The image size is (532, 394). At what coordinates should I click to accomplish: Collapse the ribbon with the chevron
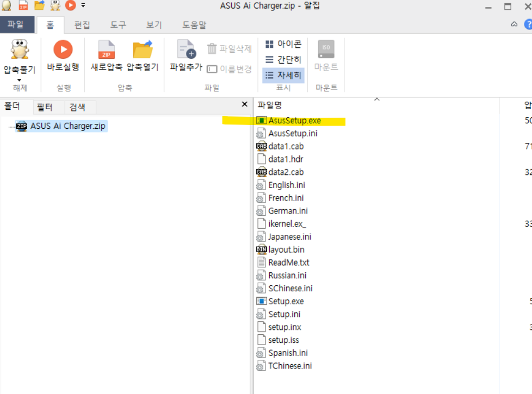coord(515,24)
